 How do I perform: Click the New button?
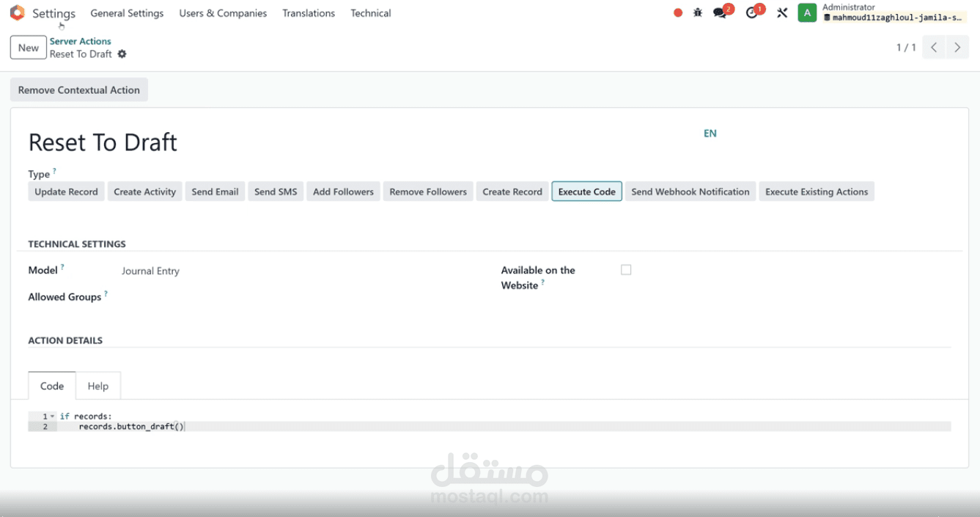(29, 48)
